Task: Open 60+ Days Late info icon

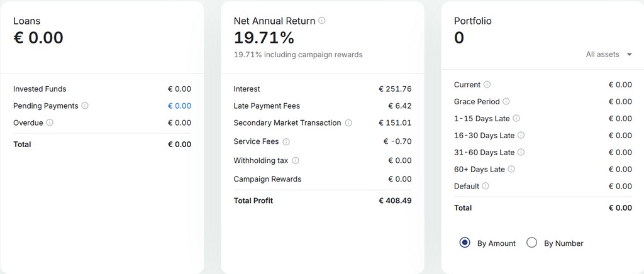Action: 511,169
